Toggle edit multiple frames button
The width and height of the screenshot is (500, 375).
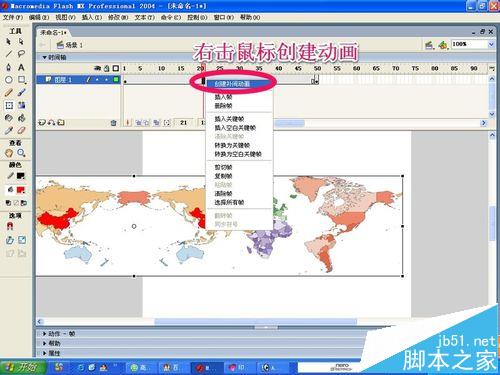click(156, 123)
